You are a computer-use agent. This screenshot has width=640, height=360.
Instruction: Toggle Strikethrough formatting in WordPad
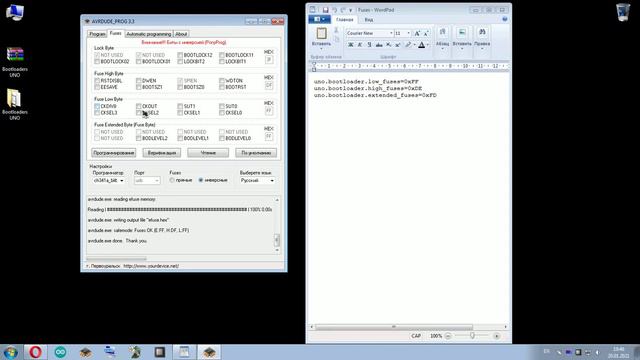click(x=379, y=45)
